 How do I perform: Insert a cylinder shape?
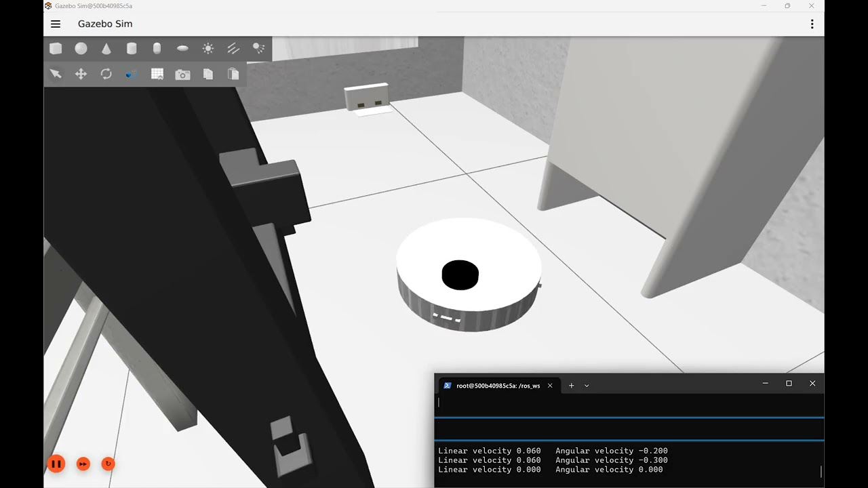pos(132,48)
